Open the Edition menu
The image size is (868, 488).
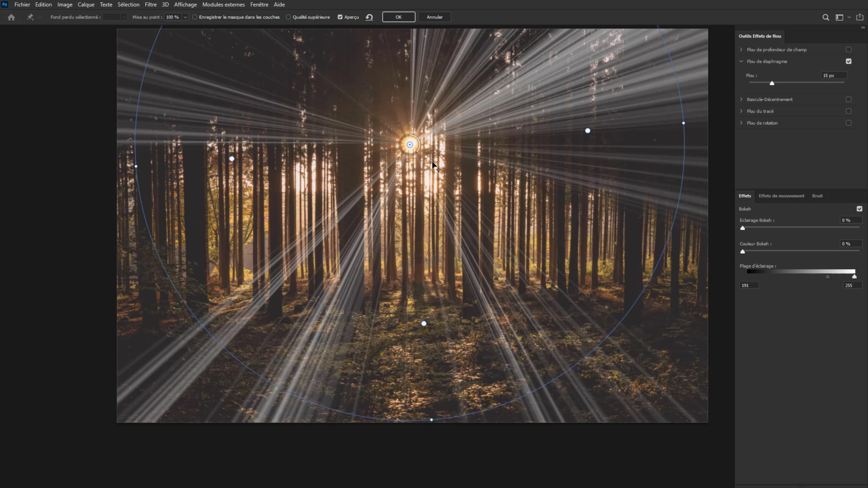point(43,4)
